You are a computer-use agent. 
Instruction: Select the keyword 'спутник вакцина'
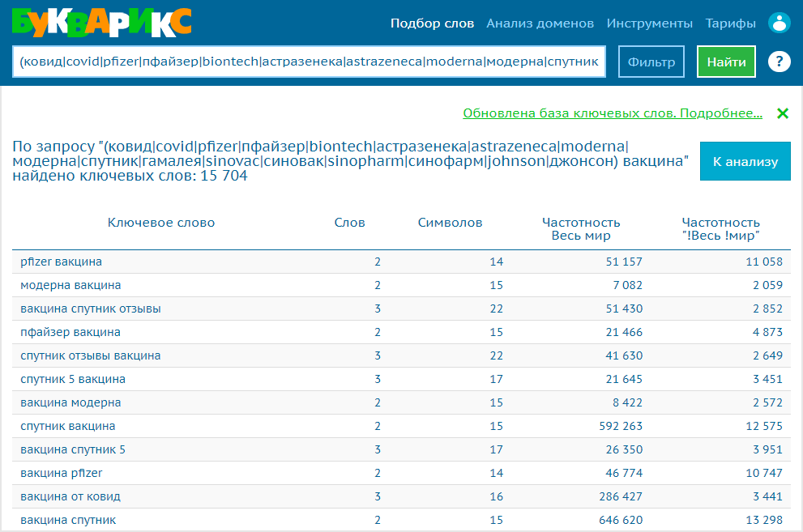tap(67, 426)
